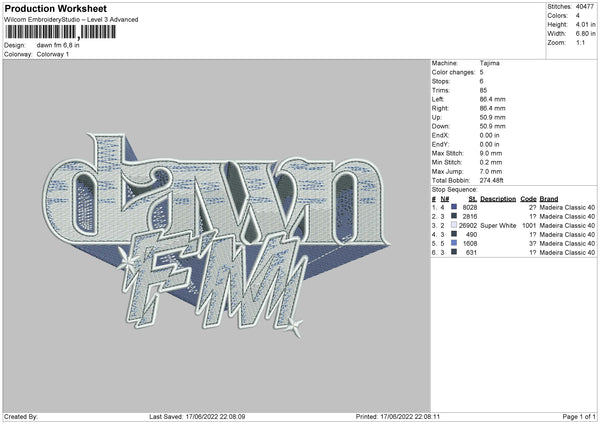Select the Max Stitch value 9.0 mm
Screen dimensions: 600x424
point(491,153)
